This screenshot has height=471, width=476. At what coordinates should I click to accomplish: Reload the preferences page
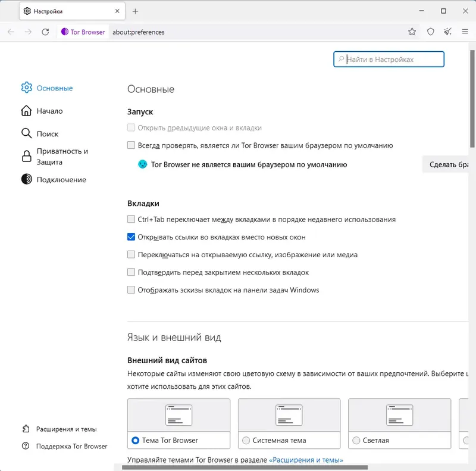coord(46,32)
